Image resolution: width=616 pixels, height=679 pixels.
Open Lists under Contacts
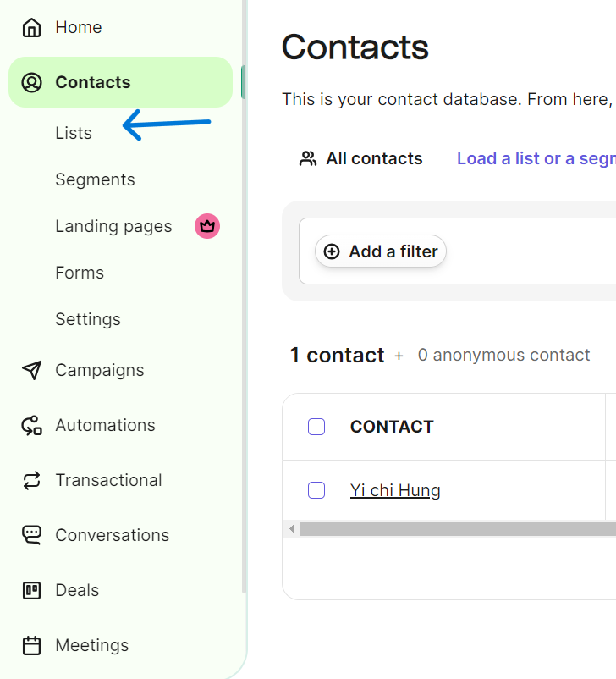tap(74, 133)
